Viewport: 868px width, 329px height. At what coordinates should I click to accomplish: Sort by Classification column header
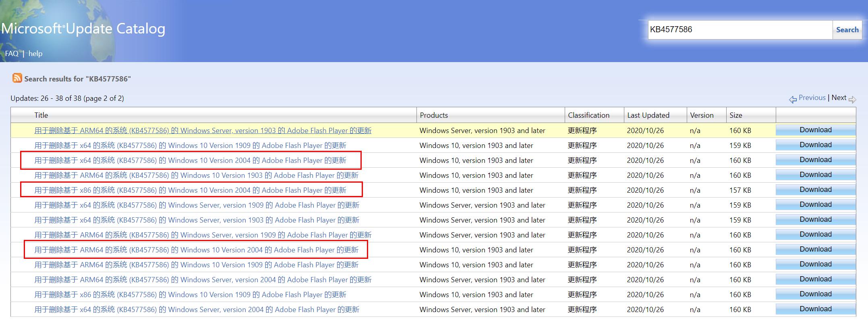(x=588, y=115)
